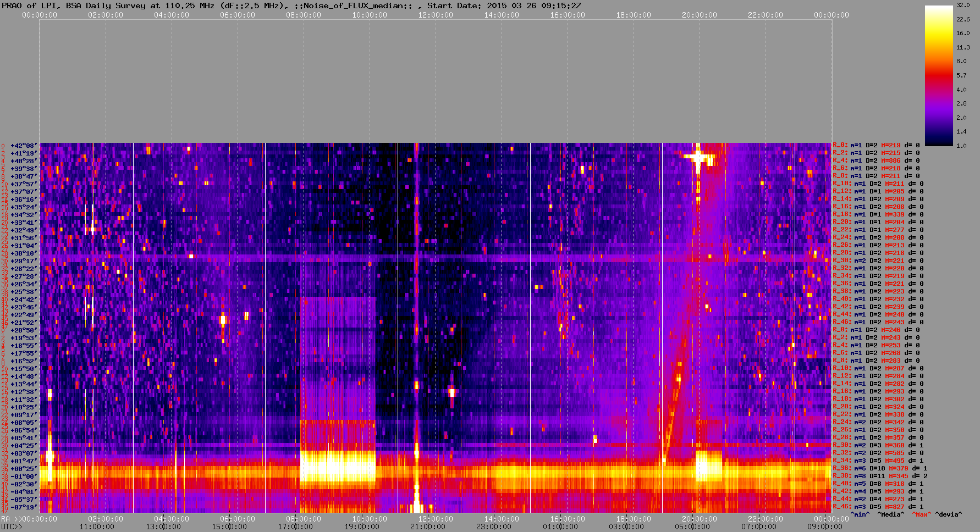
Task: Click the R_20 row with M=324
Action: pyautogui.click(x=878, y=407)
